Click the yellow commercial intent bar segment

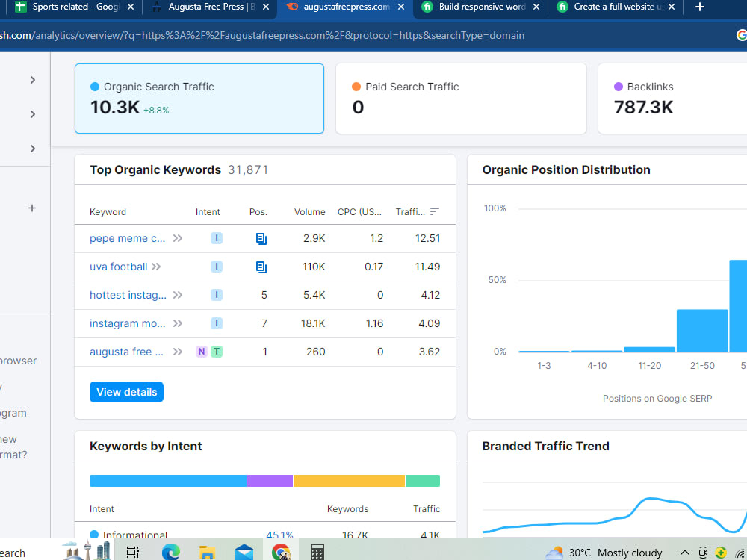(x=349, y=480)
